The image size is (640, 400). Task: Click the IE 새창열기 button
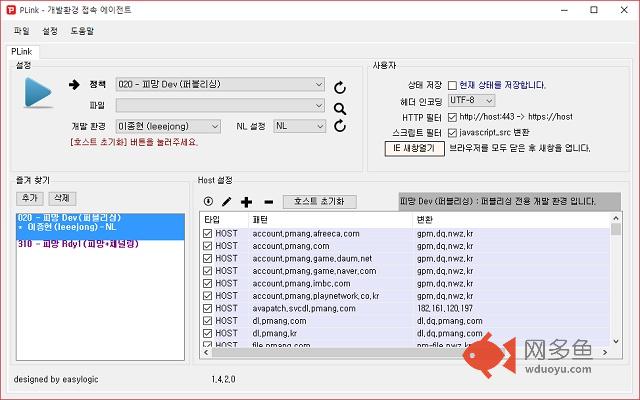coord(414,148)
